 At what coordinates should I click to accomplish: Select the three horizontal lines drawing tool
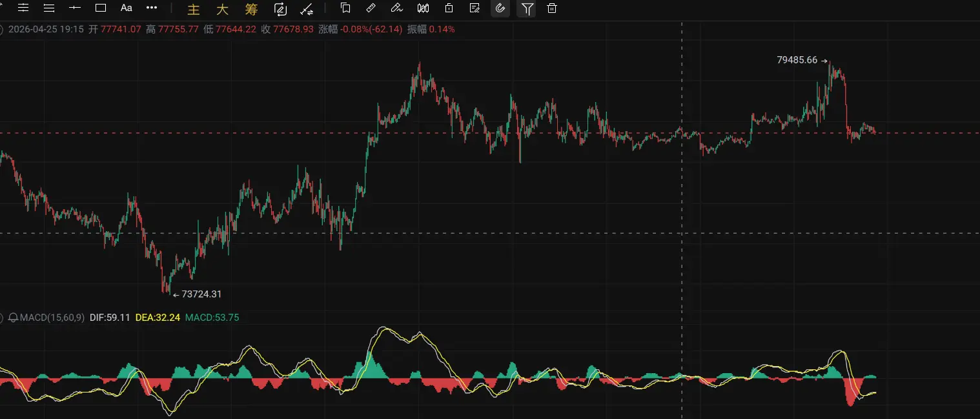coord(48,8)
